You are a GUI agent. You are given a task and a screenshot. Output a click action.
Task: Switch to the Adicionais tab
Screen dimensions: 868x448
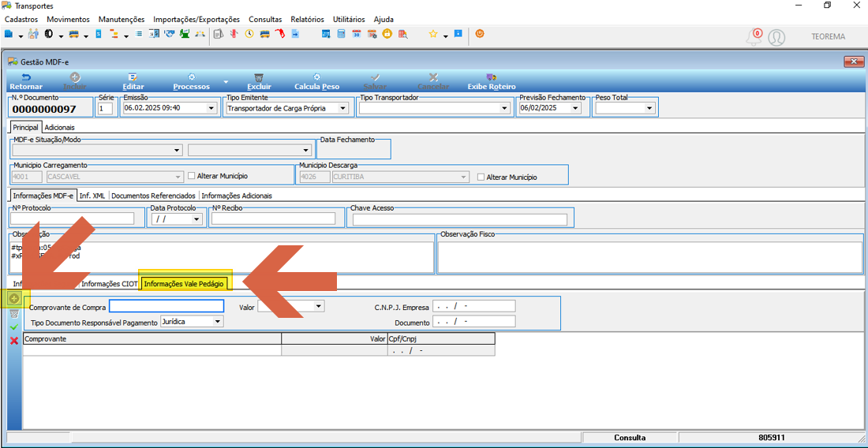click(x=59, y=127)
